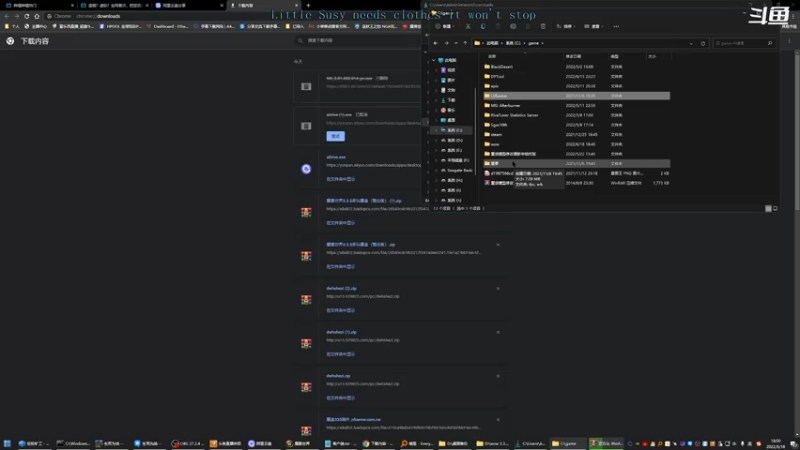
Task: Click the Share icon in Explorer toolbar
Action: (528, 26)
